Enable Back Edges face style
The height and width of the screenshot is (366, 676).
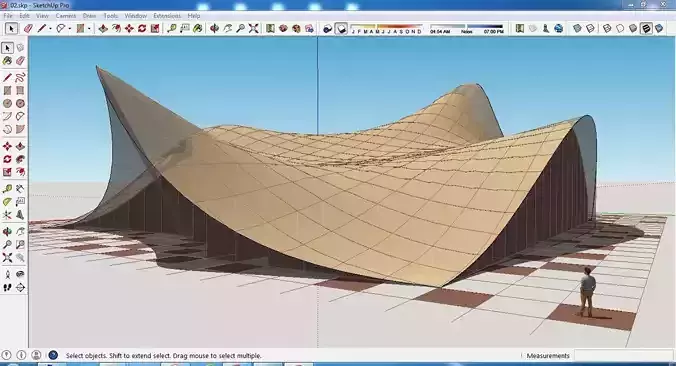590,28
